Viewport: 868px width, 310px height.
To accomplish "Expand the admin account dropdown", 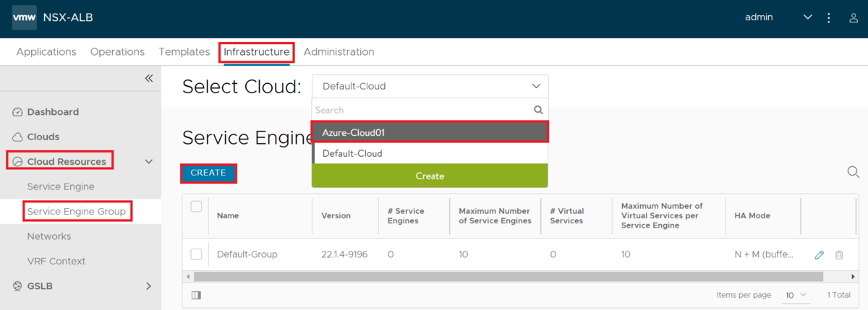I will point(808,17).
